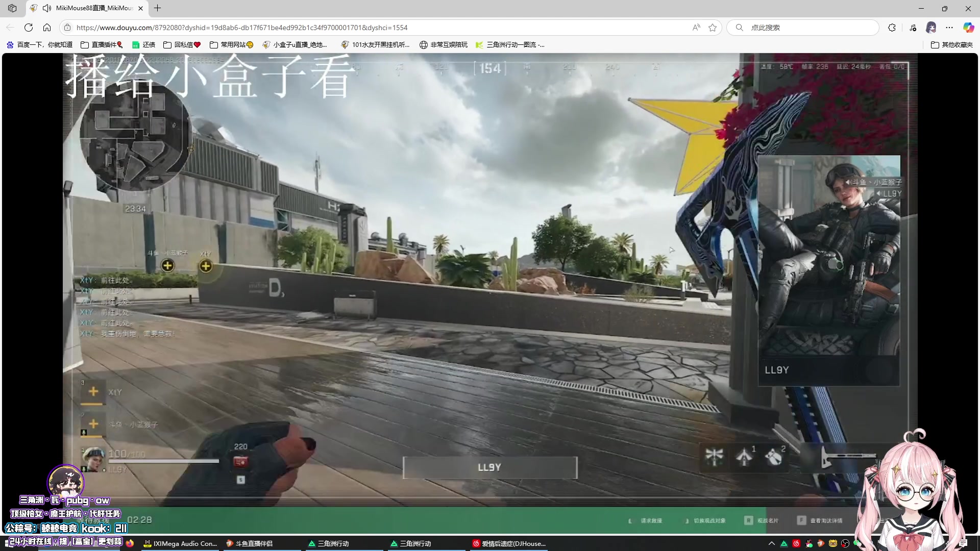
Task: Click the 查看淘汰详情 prompt
Action: point(820,520)
